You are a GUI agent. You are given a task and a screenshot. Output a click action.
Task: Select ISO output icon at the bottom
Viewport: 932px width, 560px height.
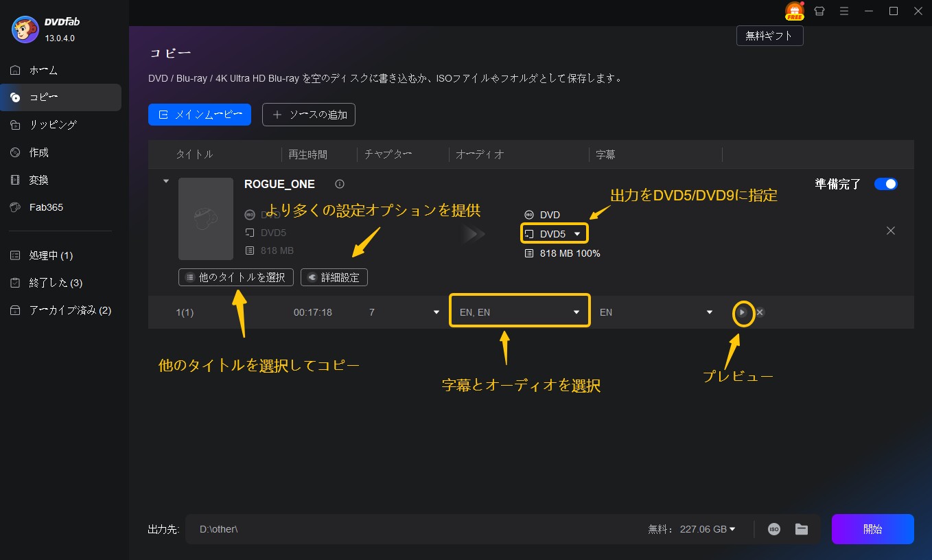pyautogui.click(x=774, y=529)
